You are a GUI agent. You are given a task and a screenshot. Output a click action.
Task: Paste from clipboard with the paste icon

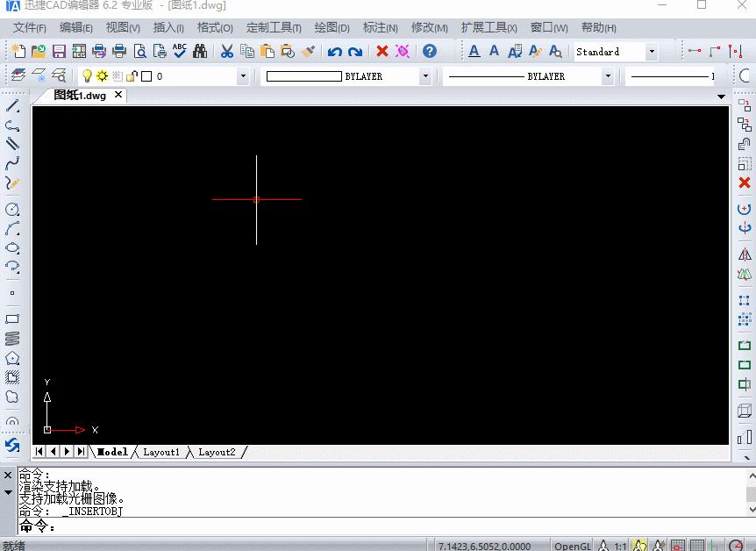[x=267, y=51]
